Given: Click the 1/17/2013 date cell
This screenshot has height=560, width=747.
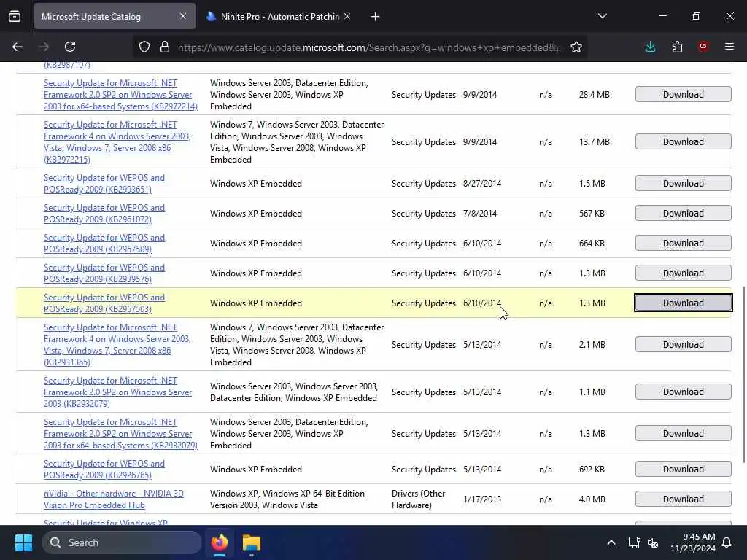Looking at the screenshot, I should coord(482,499).
